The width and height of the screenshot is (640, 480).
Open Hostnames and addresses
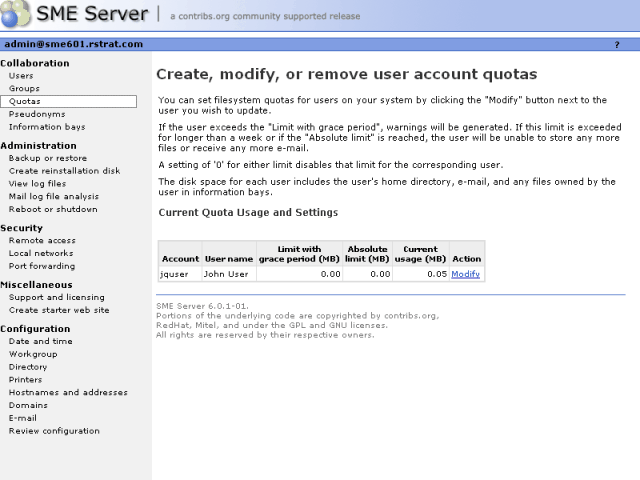click(x=68, y=392)
